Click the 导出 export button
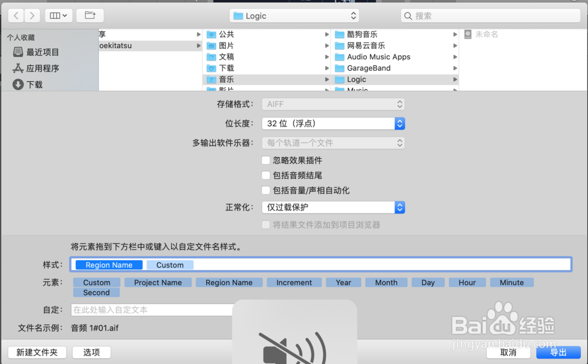 (559, 352)
